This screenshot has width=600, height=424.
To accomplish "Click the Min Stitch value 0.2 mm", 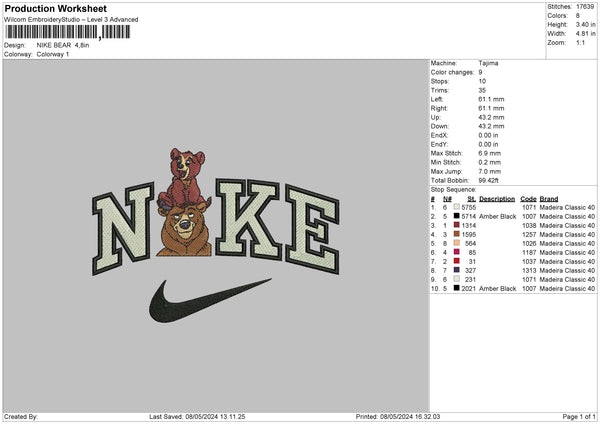I will click(489, 162).
